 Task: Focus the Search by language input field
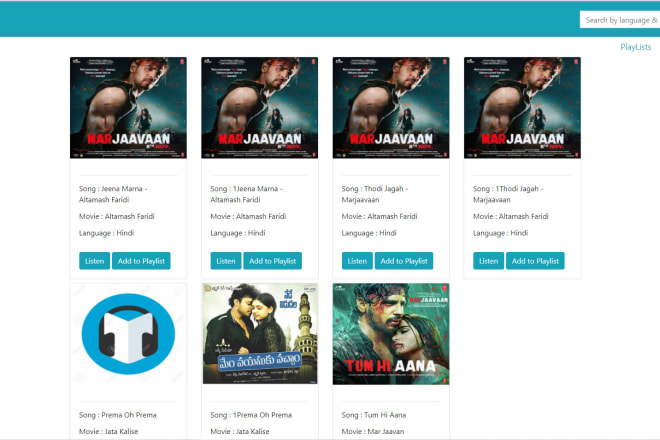click(x=620, y=20)
